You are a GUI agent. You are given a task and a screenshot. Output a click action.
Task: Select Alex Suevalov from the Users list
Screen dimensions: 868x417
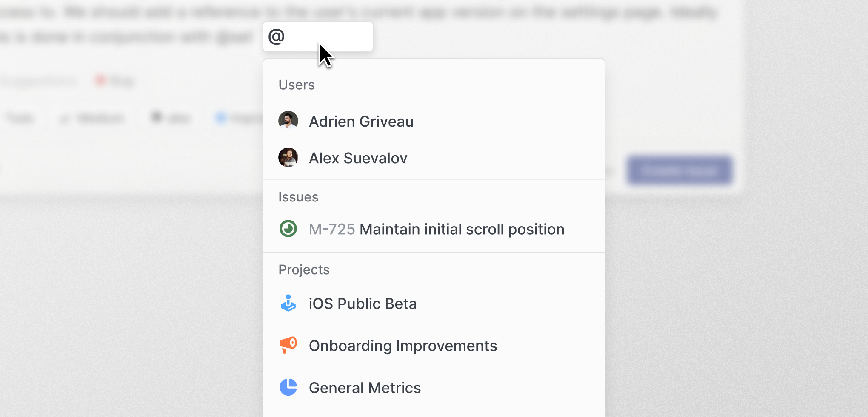pyautogui.click(x=358, y=158)
